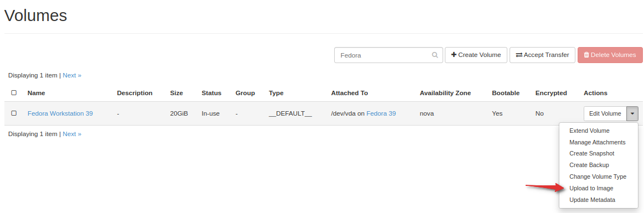Collapse the dropdown arrow beside Edit Volume

(632, 113)
